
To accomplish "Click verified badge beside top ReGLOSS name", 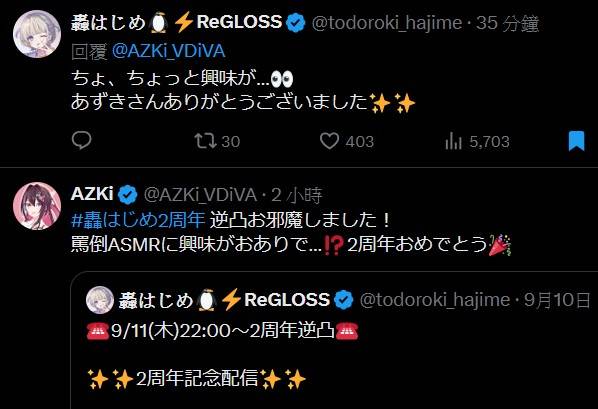I will (x=296, y=23).
